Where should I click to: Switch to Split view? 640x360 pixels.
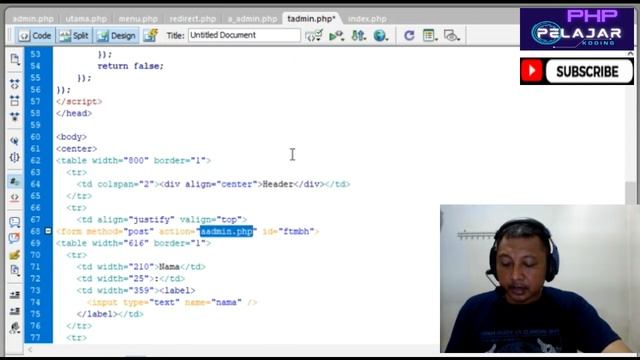click(x=74, y=36)
